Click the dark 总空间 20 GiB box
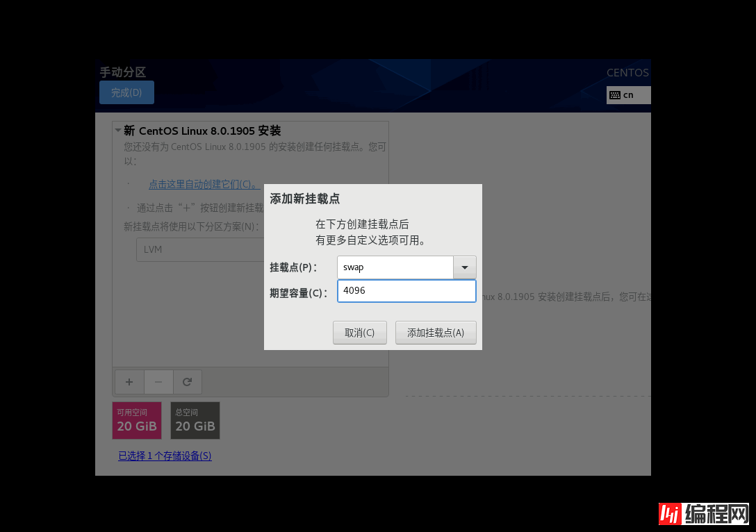756x532 pixels. click(195, 420)
